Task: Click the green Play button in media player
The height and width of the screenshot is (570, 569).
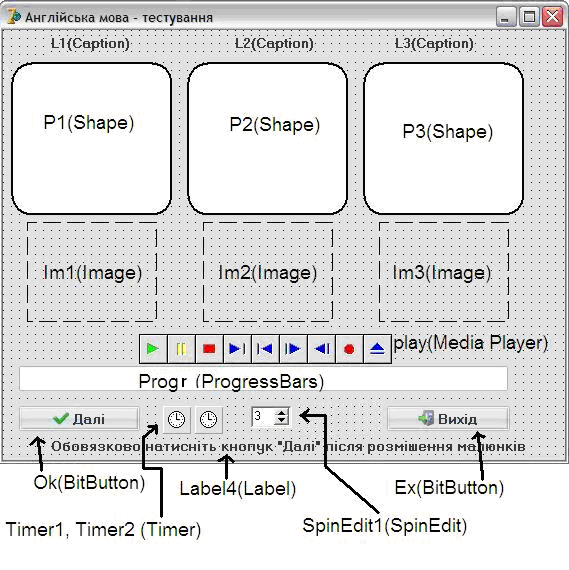Action: point(153,349)
